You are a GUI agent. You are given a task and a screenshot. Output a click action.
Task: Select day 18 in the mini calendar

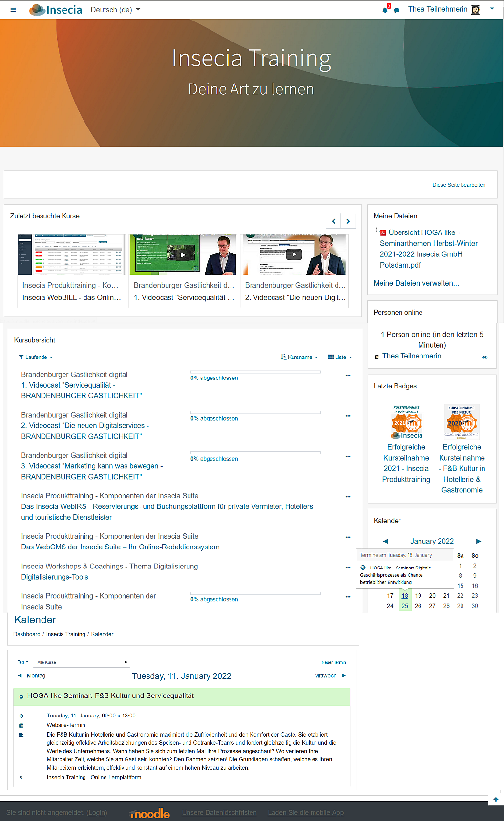(405, 596)
